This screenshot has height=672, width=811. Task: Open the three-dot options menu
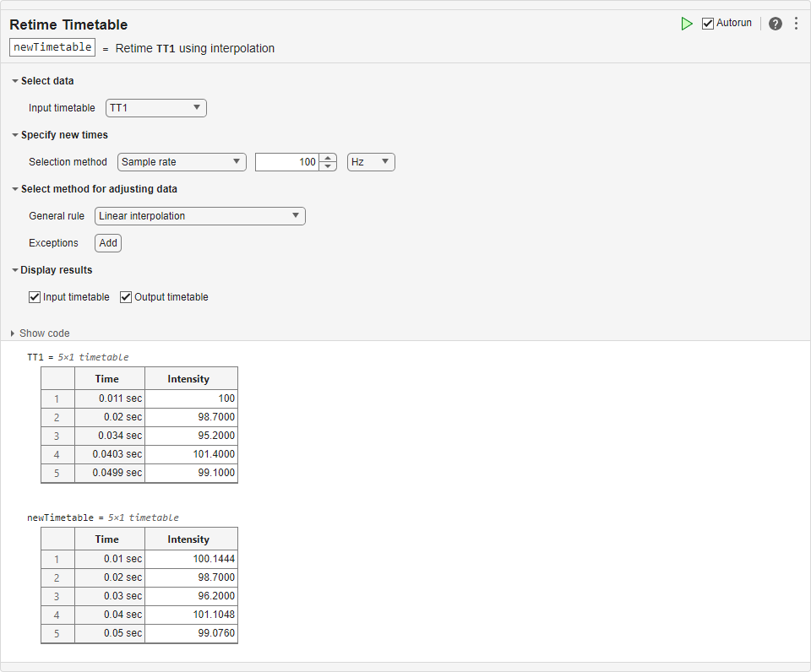796,24
